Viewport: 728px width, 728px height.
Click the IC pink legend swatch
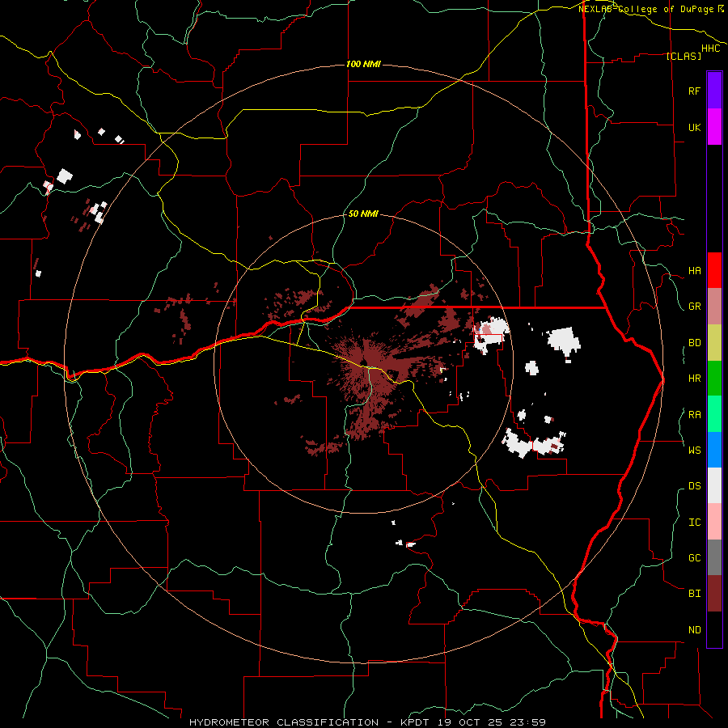coord(714,522)
